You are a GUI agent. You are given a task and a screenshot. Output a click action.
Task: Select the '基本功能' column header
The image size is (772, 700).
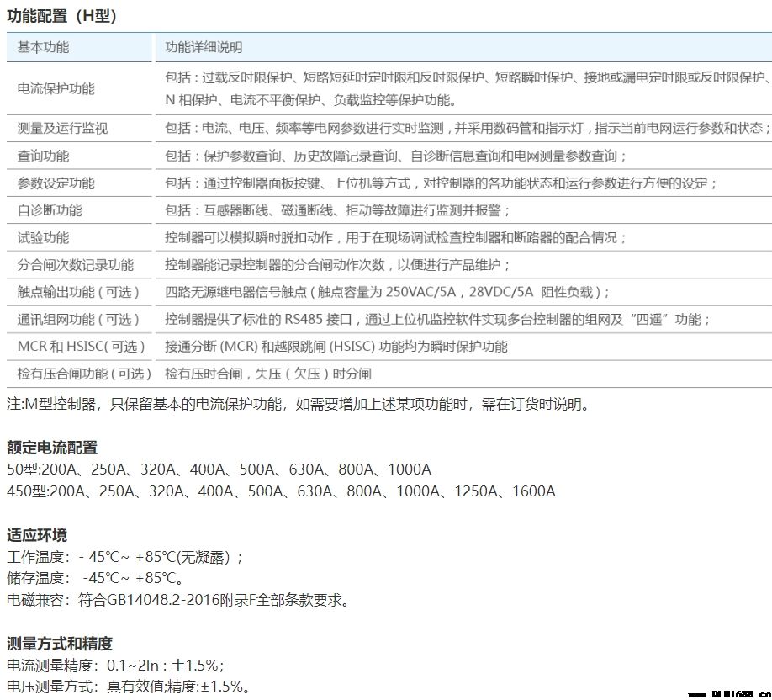[44, 47]
